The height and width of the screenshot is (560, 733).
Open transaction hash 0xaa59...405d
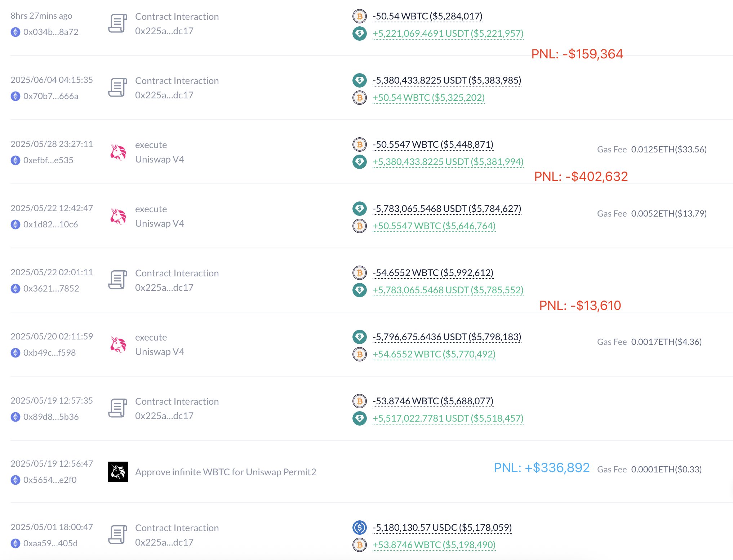pos(50,543)
